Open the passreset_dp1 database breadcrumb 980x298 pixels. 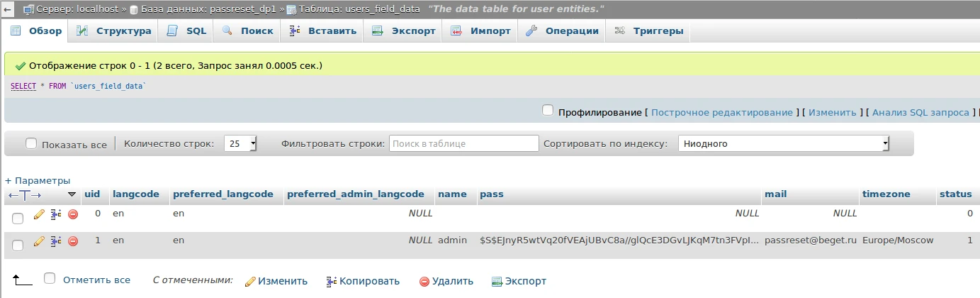[209, 11]
